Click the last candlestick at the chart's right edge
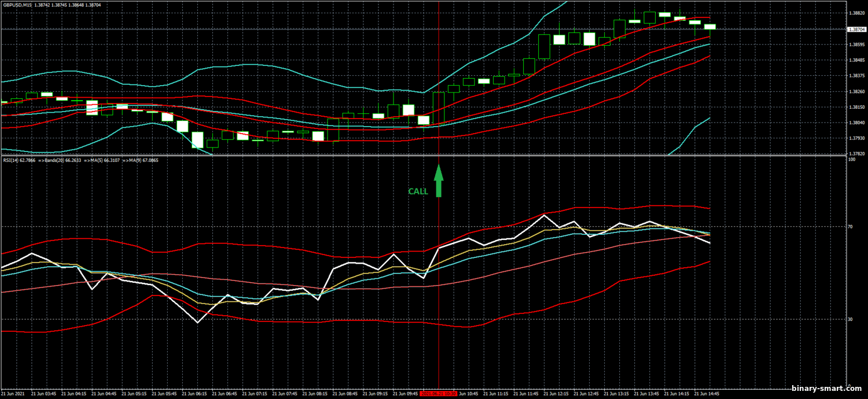Viewport: 868px width, 399px height. [710, 27]
